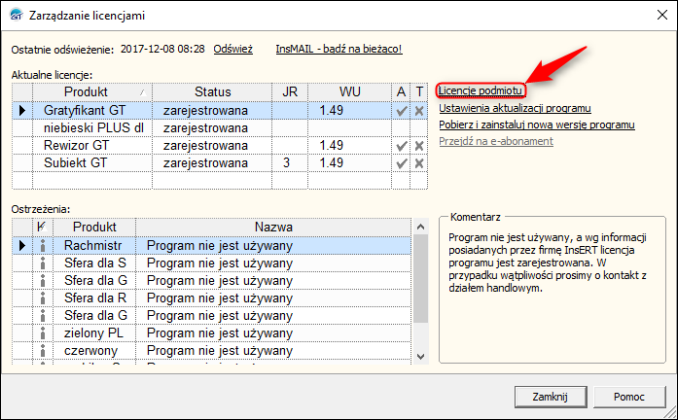Viewport: 678px width, 420px height.
Task: Click checkmark icon in Subiekt GT row
Action: 401,164
